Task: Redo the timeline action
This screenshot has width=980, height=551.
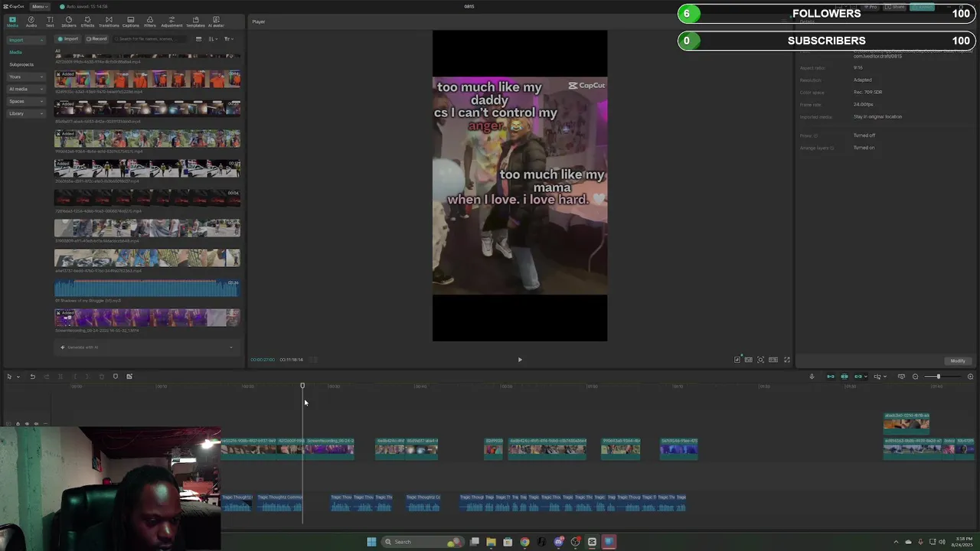Action: click(46, 377)
